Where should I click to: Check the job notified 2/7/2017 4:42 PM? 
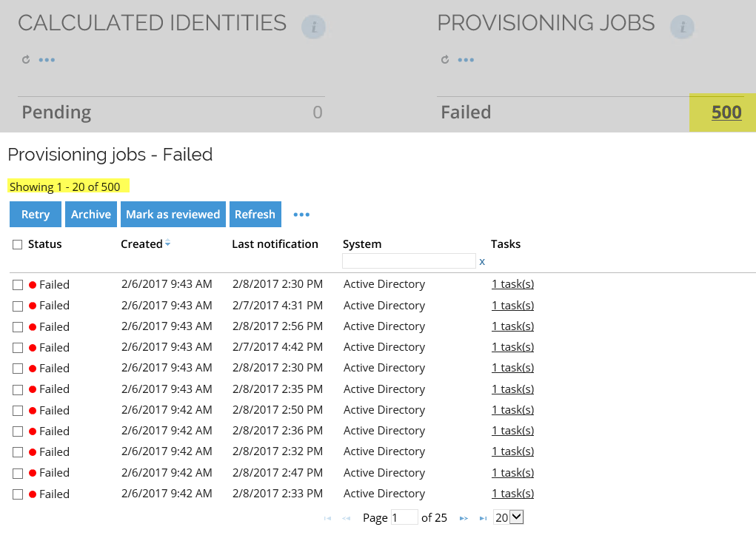tap(17, 348)
